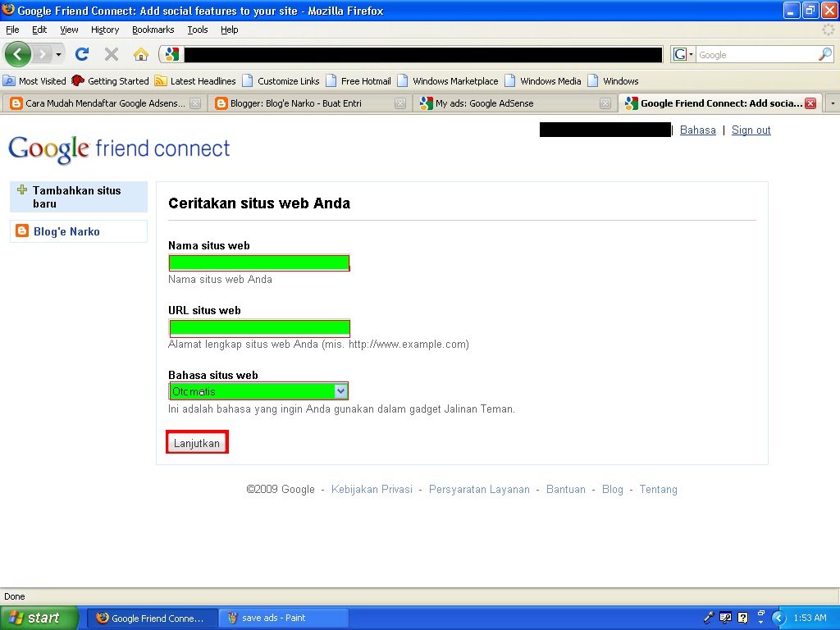840x630 pixels.
Task: Click the green plus icon beside Tambahkan
Action: (x=22, y=189)
